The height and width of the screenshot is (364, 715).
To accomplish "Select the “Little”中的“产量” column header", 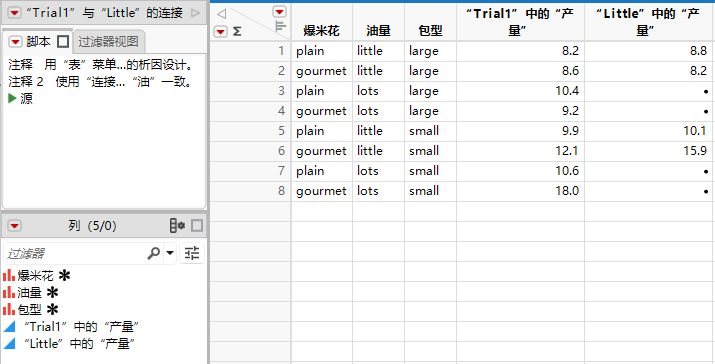I will (648, 22).
